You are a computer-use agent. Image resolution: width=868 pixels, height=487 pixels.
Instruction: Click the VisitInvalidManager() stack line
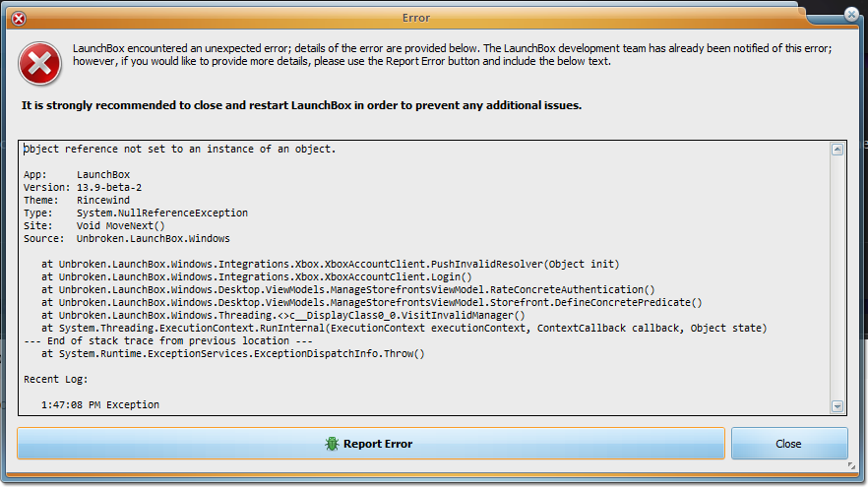coord(282,315)
